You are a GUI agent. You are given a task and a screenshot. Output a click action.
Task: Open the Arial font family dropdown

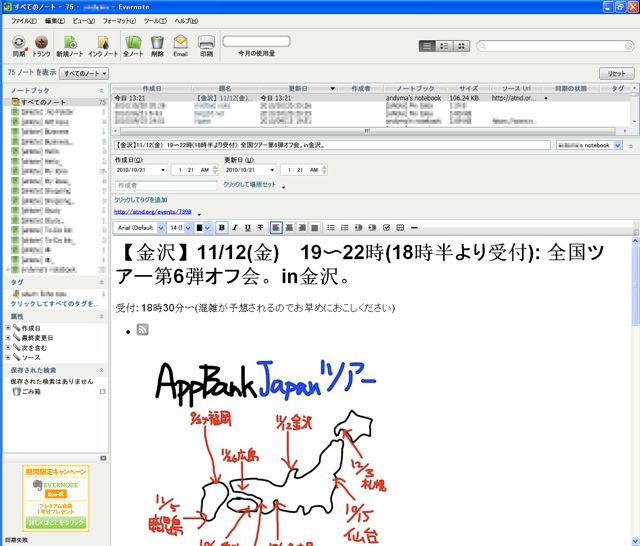point(161,228)
